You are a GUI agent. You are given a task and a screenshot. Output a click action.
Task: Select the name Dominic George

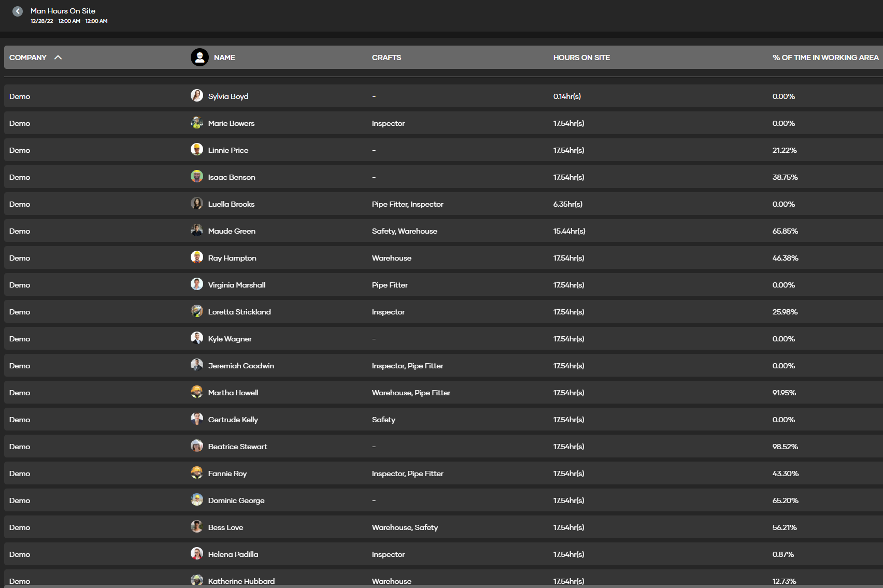coord(236,500)
